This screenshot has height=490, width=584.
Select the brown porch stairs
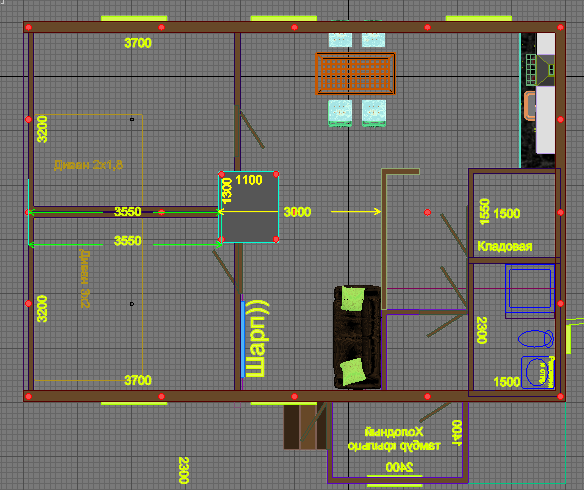[305, 427]
